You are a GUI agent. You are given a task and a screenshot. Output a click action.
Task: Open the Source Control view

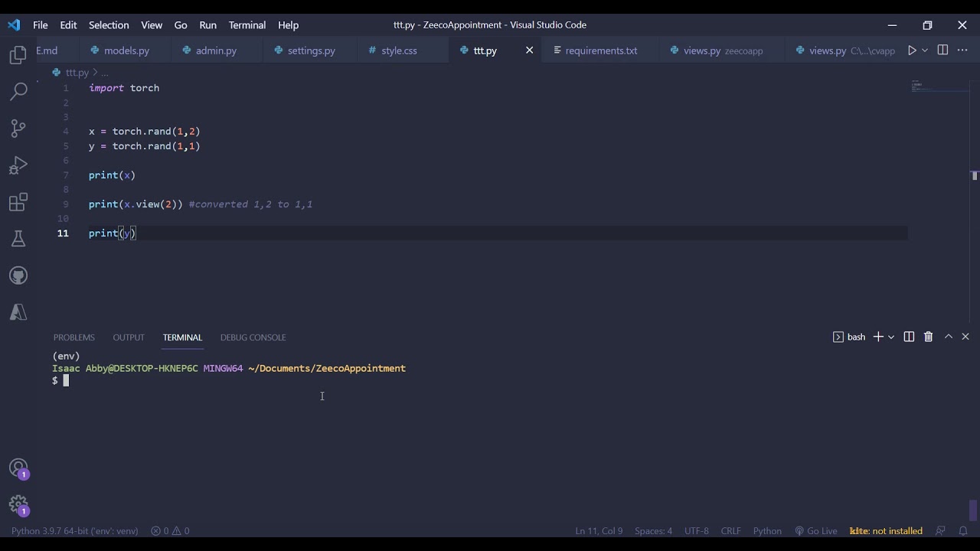[18, 129]
